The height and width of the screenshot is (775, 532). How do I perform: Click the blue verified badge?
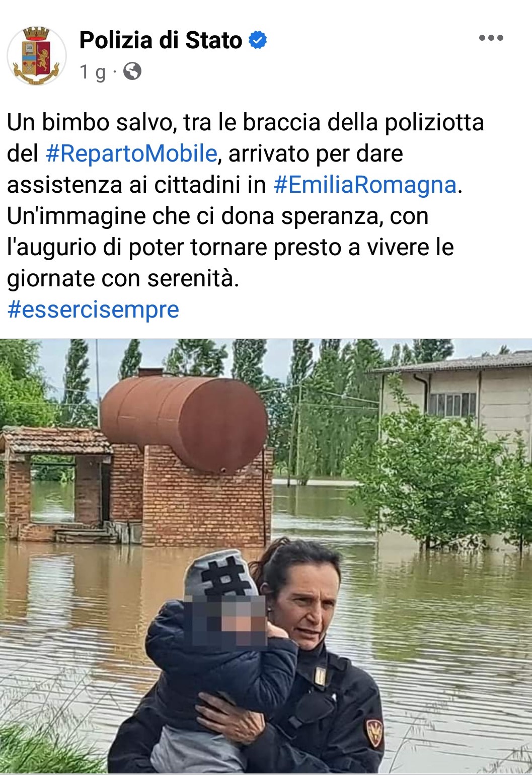pyautogui.click(x=258, y=40)
